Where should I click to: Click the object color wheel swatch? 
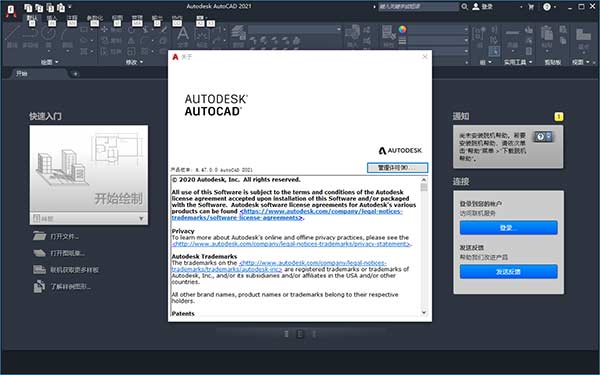point(402,29)
